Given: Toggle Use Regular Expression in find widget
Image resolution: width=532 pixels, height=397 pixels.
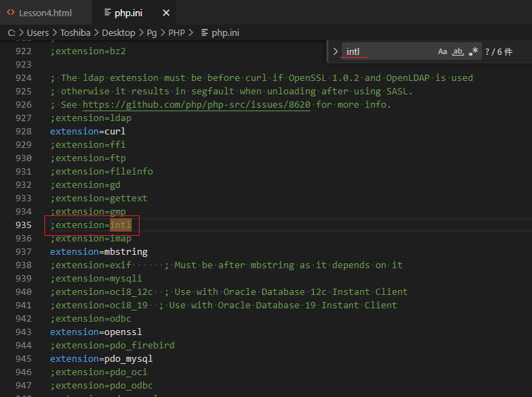Looking at the screenshot, I should (474, 51).
